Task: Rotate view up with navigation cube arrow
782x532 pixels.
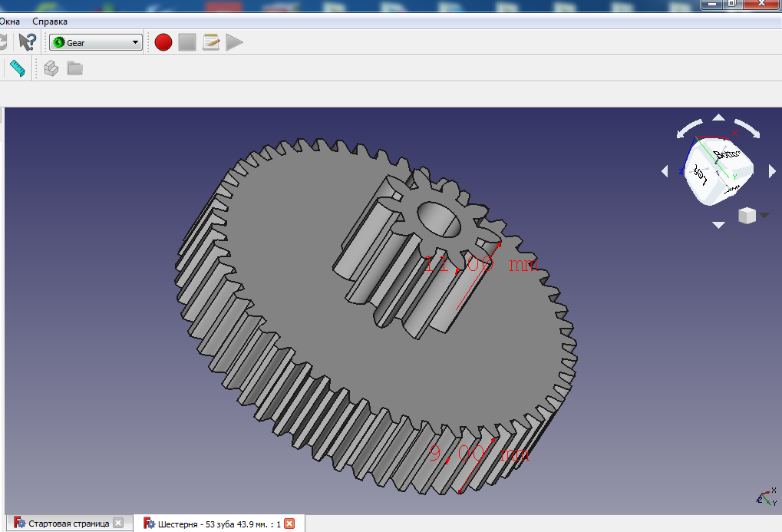Action: [x=718, y=117]
